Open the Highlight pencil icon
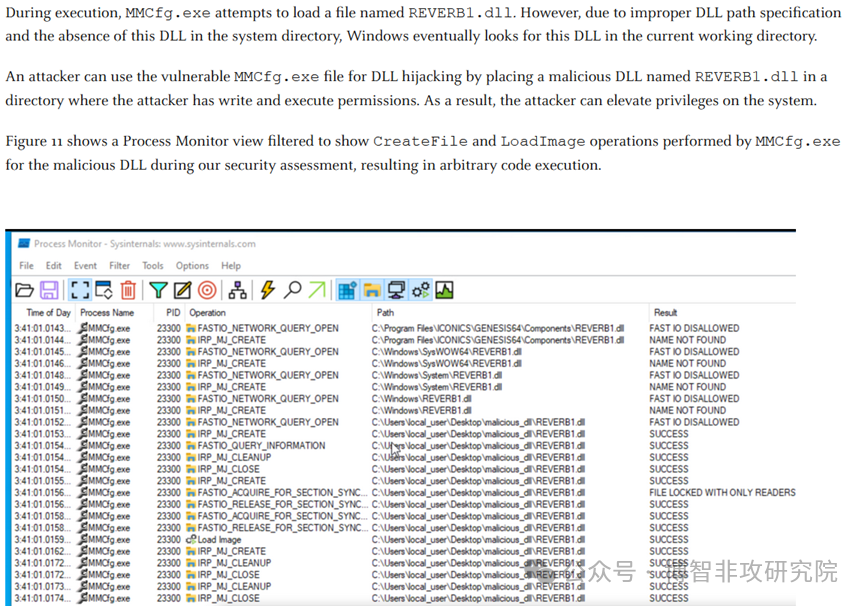 pos(182,290)
